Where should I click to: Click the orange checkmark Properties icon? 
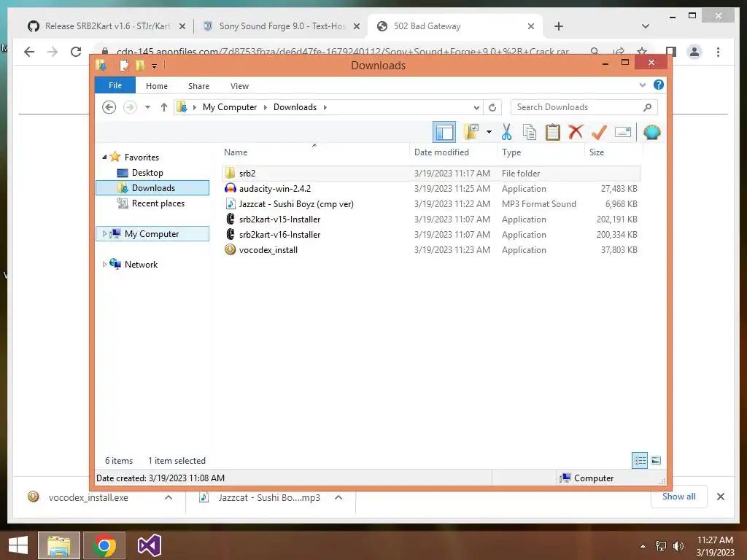[599, 132]
